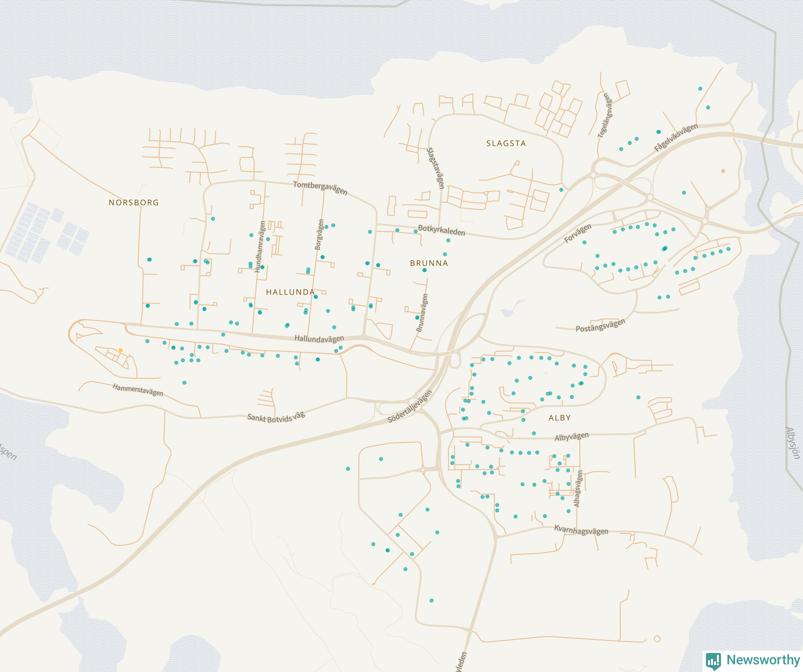Click the hollow circle marker at road end
Screen dimensions: 803x672
657,639
